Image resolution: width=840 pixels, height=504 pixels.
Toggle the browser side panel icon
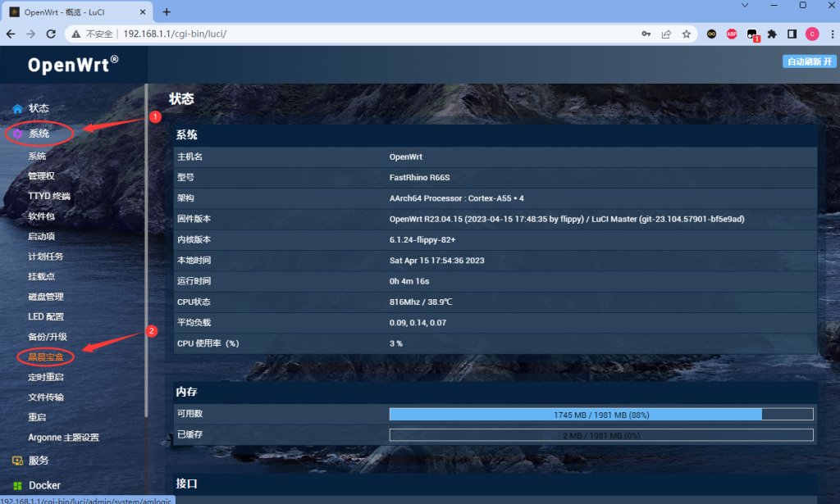792,34
